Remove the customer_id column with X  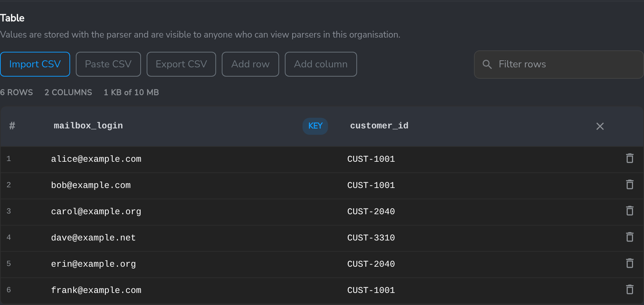point(600,126)
